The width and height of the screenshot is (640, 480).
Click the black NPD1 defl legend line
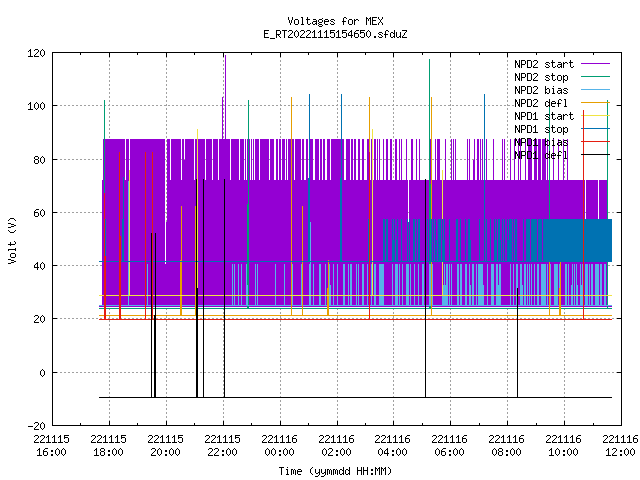tap(596, 155)
